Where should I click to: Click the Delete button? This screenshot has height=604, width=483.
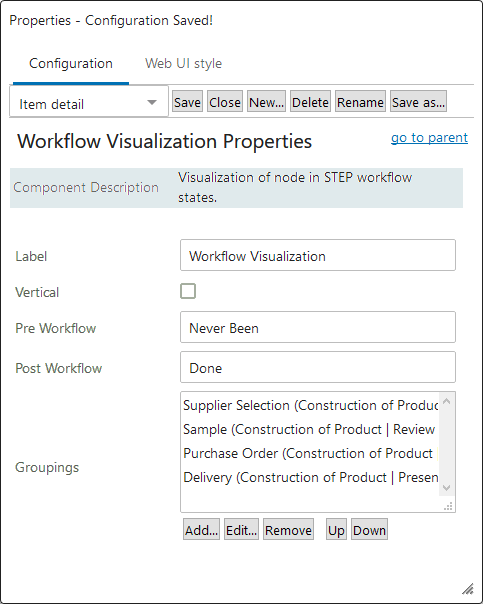[x=310, y=102]
